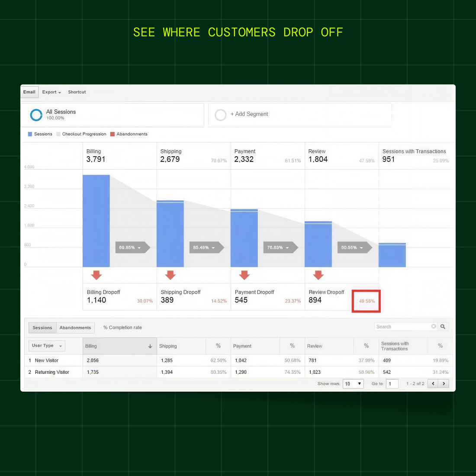Click the blue Billing funnel bar

coord(96,221)
